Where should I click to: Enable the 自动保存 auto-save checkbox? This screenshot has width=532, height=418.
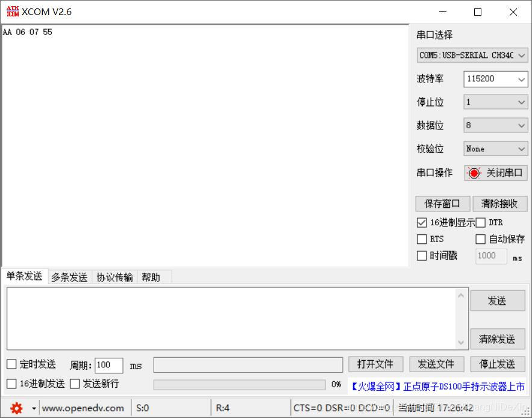pos(480,239)
